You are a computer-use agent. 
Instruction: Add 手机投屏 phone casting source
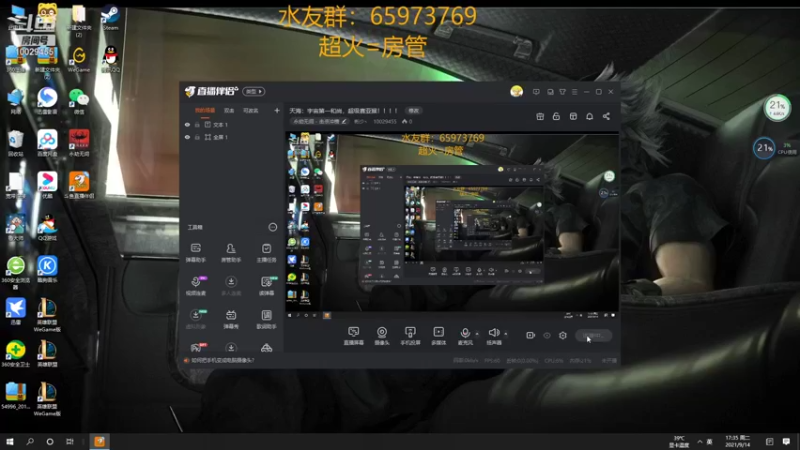coord(410,336)
